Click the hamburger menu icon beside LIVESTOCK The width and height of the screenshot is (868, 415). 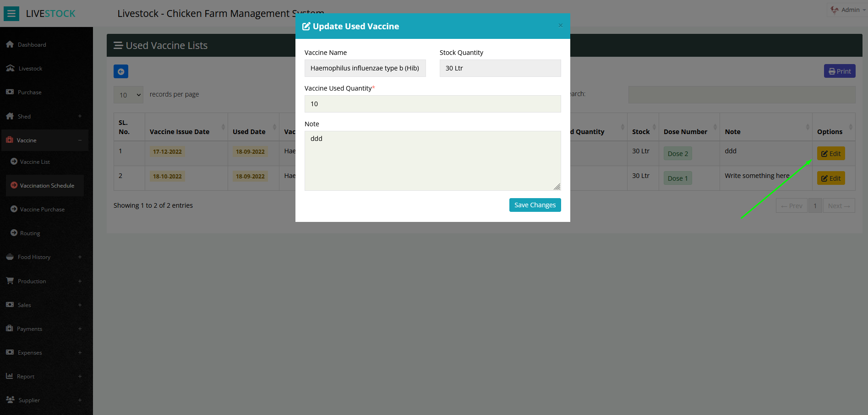[11, 14]
